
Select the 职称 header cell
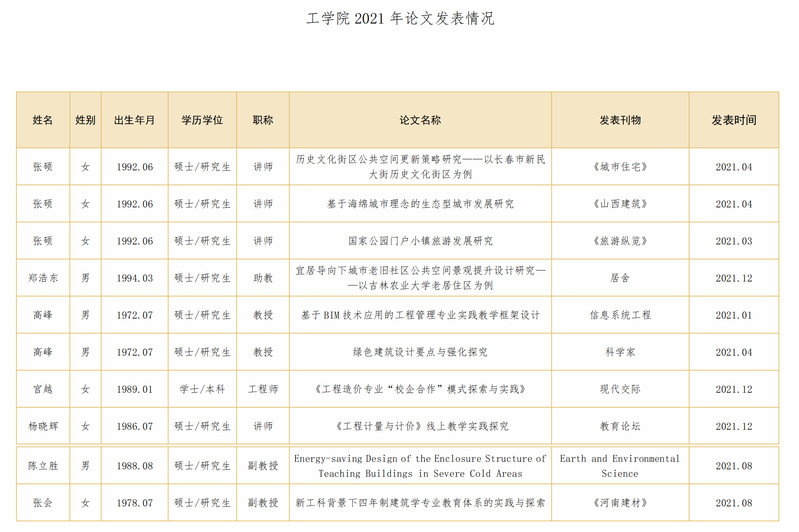coord(263,120)
